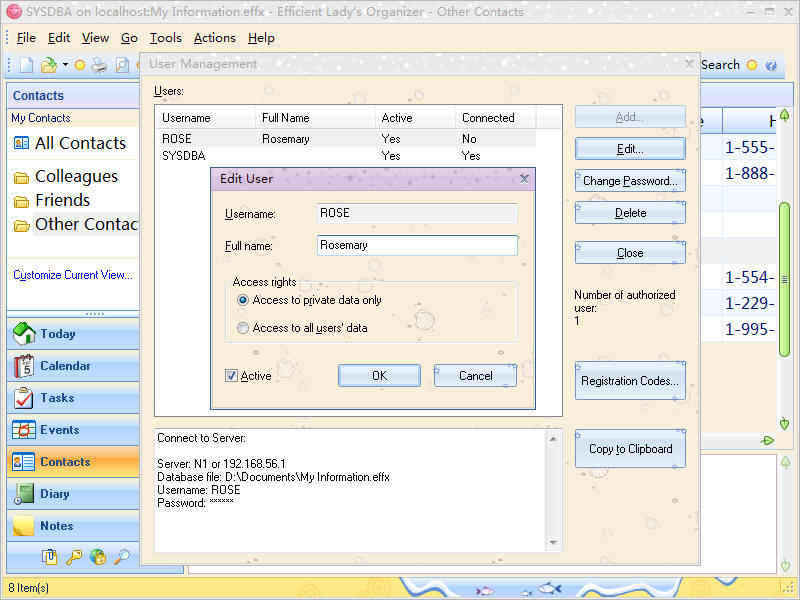Click the Events icon in the sidebar
Screen dimensions: 800x600
point(23,430)
